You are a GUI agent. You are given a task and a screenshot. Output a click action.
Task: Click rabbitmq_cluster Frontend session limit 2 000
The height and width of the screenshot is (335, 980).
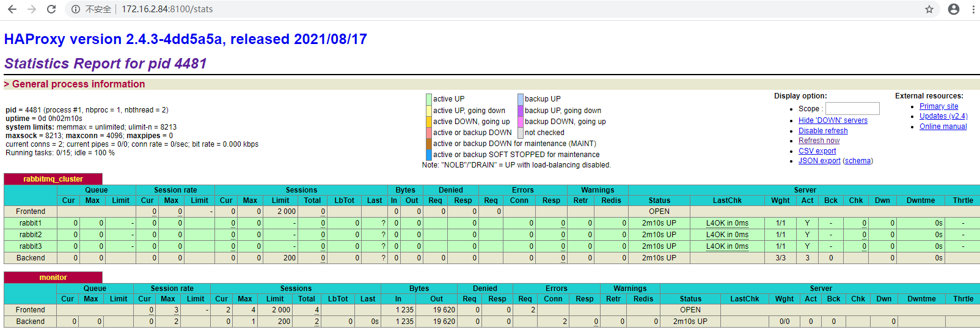click(x=287, y=212)
